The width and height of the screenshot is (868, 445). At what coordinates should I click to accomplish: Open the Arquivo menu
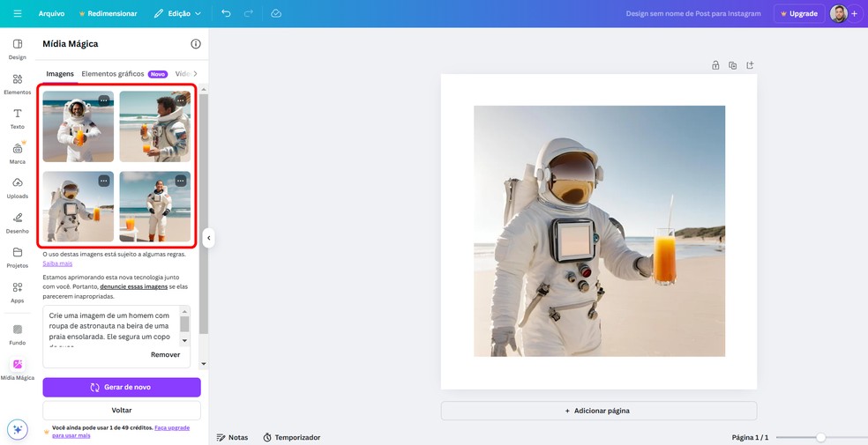(x=51, y=13)
